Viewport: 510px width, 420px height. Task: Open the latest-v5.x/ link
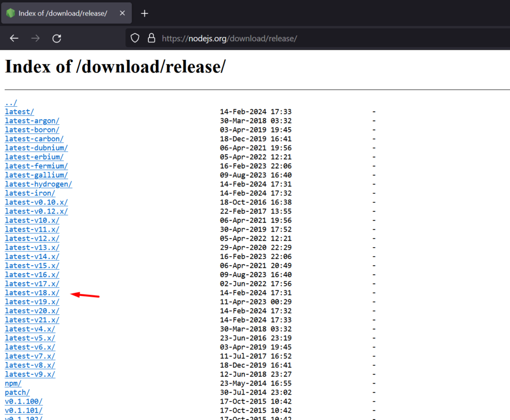pyautogui.click(x=30, y=338)
